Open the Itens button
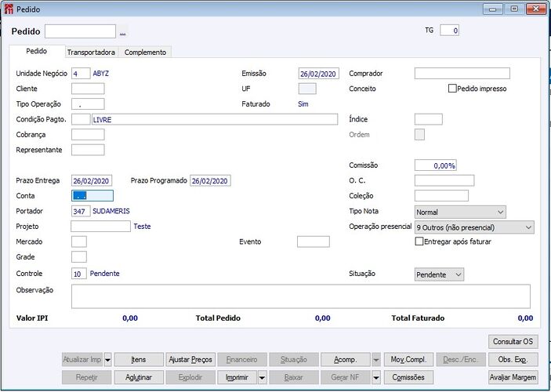551x392 pixels. coord(139,360)
